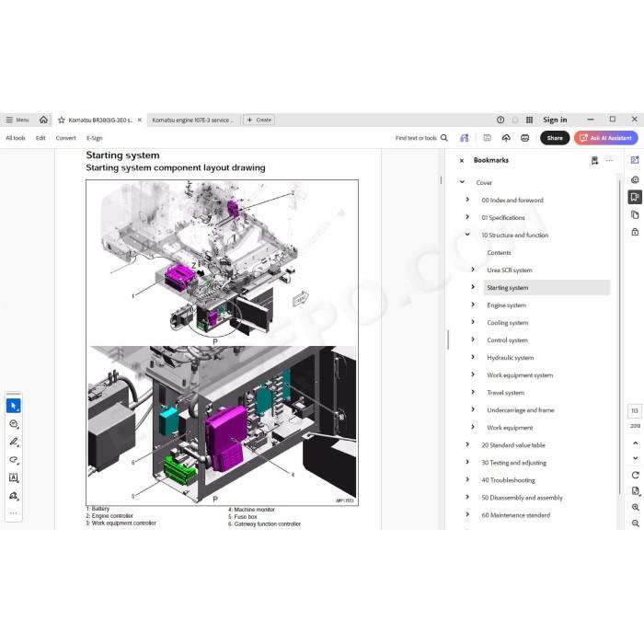Click the Sign in link

pyautogui.click(x=555, y=120)
